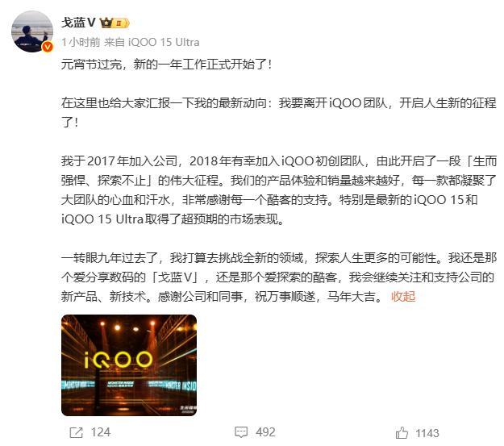The width and height of the screenshot is (504, 446).
Task: Collapse the post with 收起
Action: point(403,296)
